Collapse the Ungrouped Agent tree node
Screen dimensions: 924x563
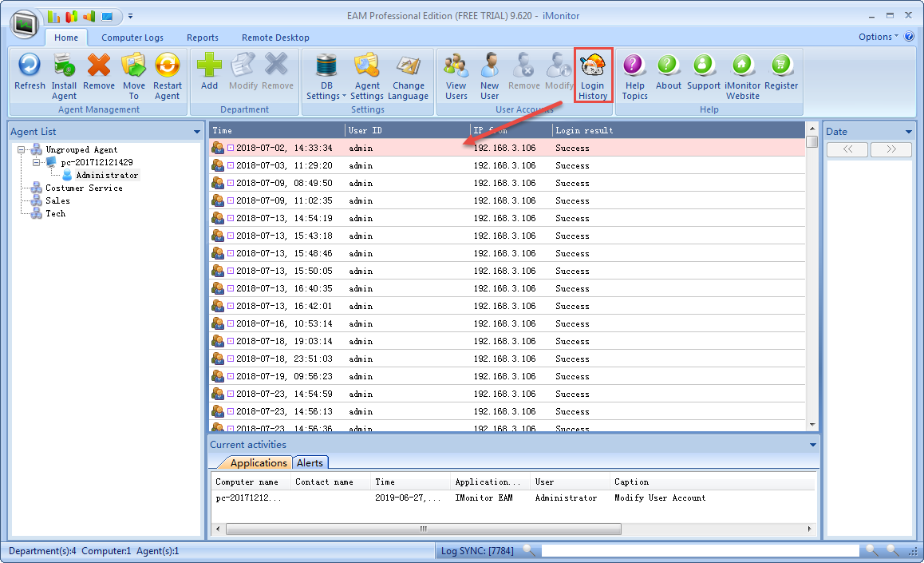[22, 150]
